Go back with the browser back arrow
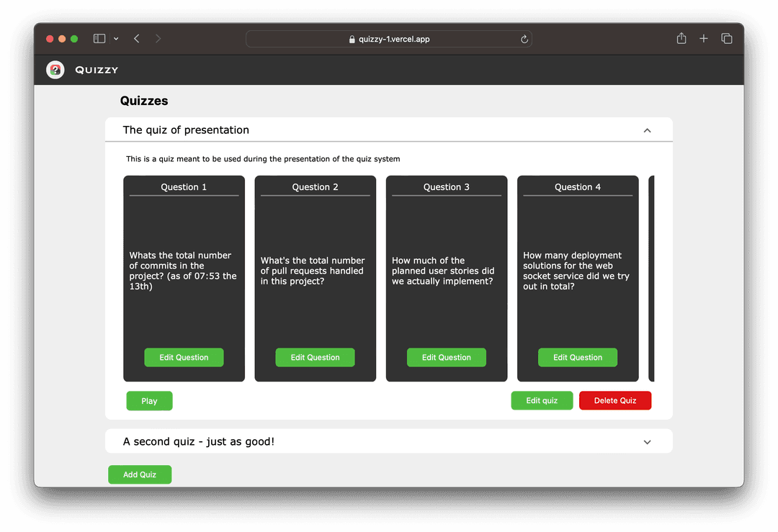Viewport: 778px width, 532px height. pyautogui.click(x=137, y=39)
